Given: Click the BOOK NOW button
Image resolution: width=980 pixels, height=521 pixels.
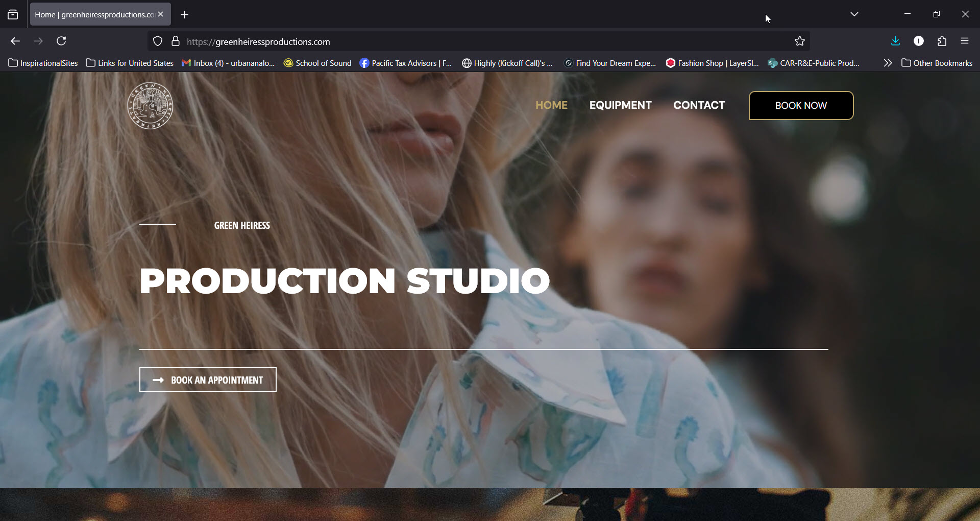Looking at the screenshot, I should (800, 106).
